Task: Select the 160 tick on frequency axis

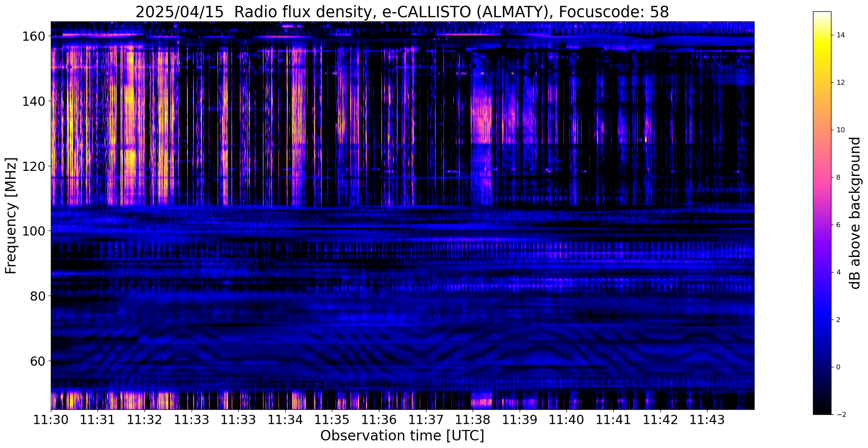Action: pos(33,37)
